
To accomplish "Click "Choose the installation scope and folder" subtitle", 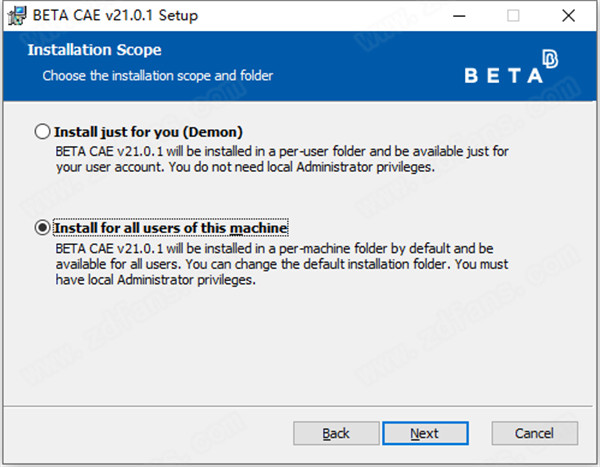I will [x=158, y=76].
